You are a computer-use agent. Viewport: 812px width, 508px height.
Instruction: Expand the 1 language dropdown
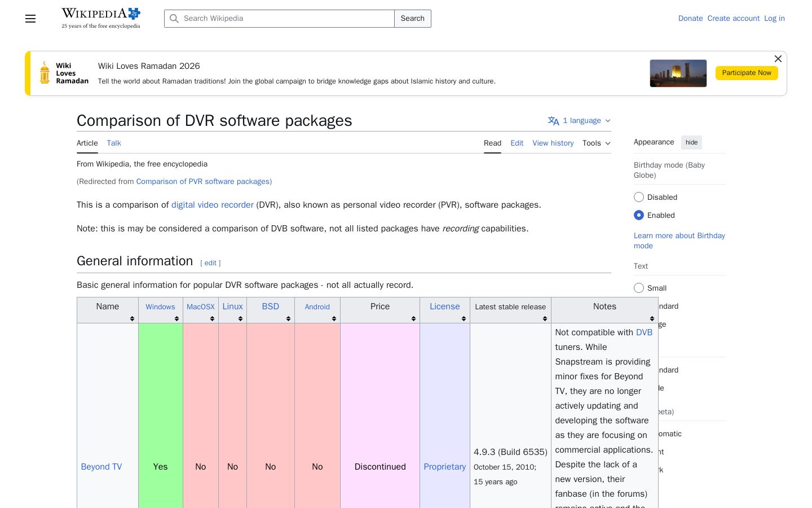pyautogui.click(x=580, y=121)
